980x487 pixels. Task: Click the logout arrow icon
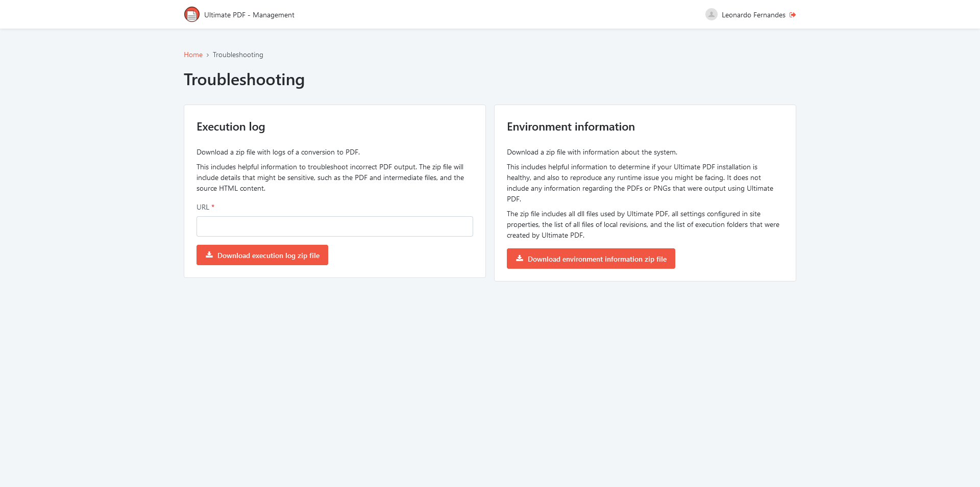coord(793,14)
